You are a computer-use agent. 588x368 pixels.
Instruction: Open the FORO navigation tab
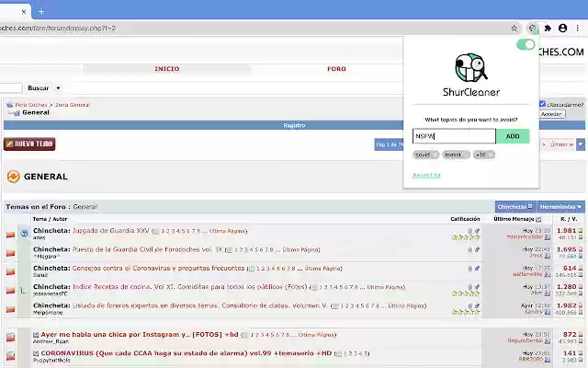point(336,69)
